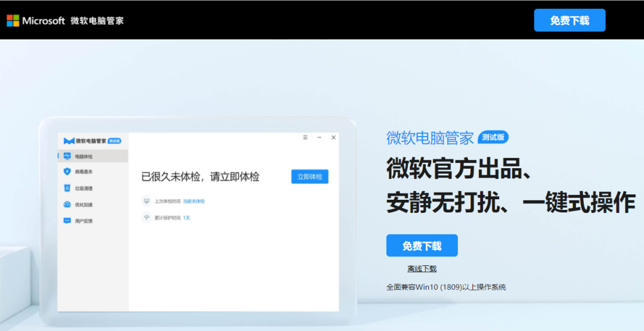This screenshot has height=331, width=644.
Task: Open the hamburger menu in app window
Action: coord(305,137)
